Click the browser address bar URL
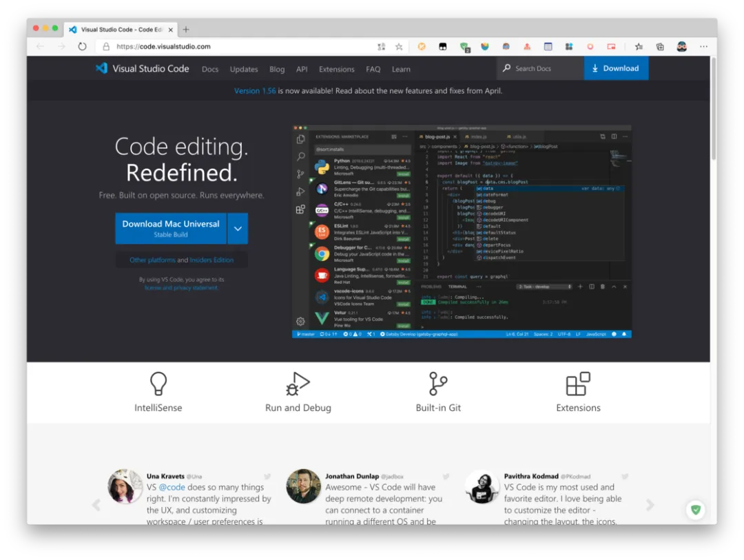744x560 pixels. (163, 47)
